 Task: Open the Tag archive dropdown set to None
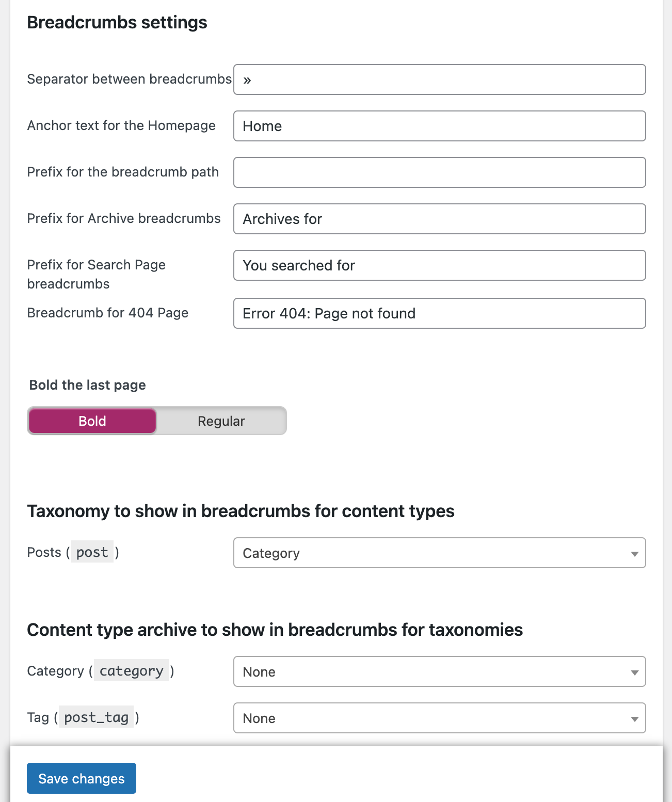click(x=439, y=718)
